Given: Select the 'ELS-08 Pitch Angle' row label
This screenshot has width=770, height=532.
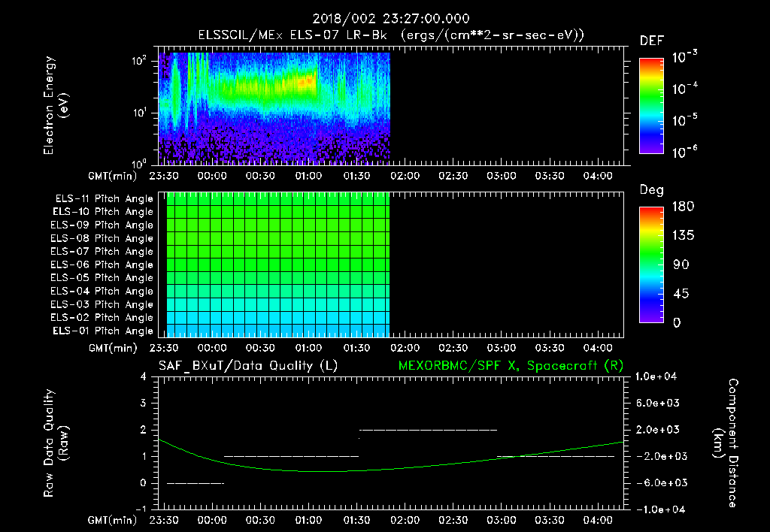Looking at the screenshot, I should point(102,238).
